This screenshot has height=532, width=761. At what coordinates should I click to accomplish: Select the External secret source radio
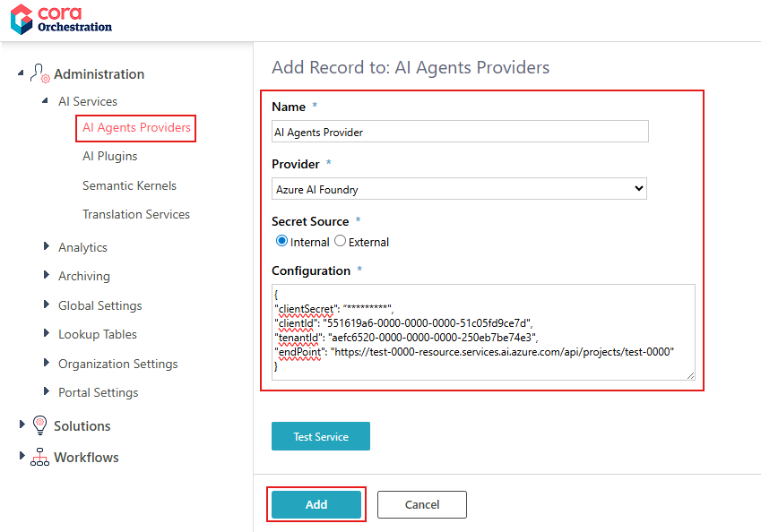coord(340,241)
